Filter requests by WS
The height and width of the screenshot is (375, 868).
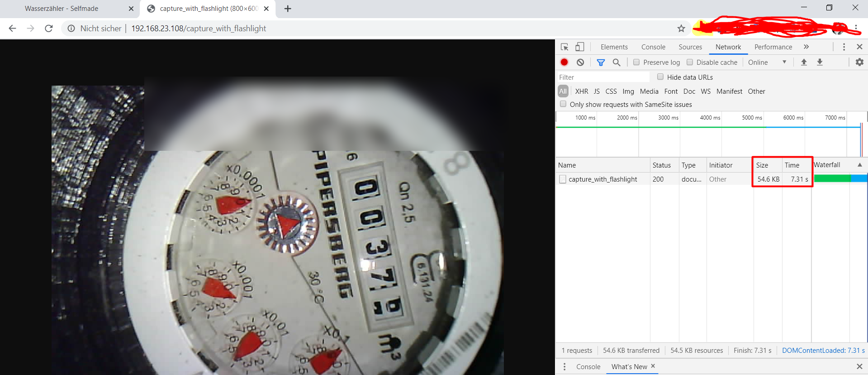pyautogui.click(x=706, y=91)
